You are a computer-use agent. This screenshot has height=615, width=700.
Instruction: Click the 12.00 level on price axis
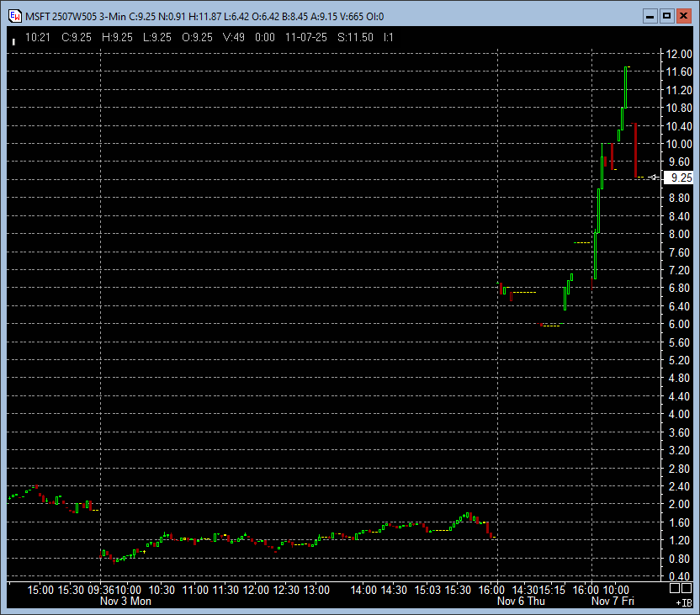[678, 54]
